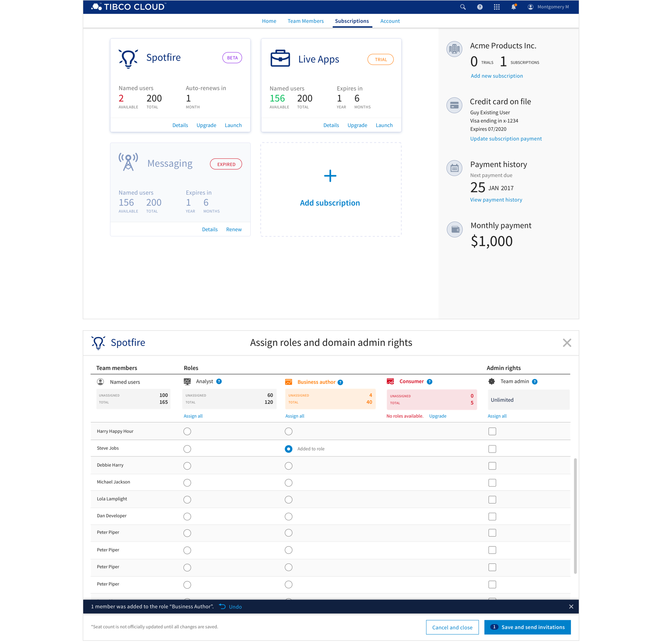
Task: Enable Team admin checkbox for Lola Lamplight
Action: click(x=492, y=500)
